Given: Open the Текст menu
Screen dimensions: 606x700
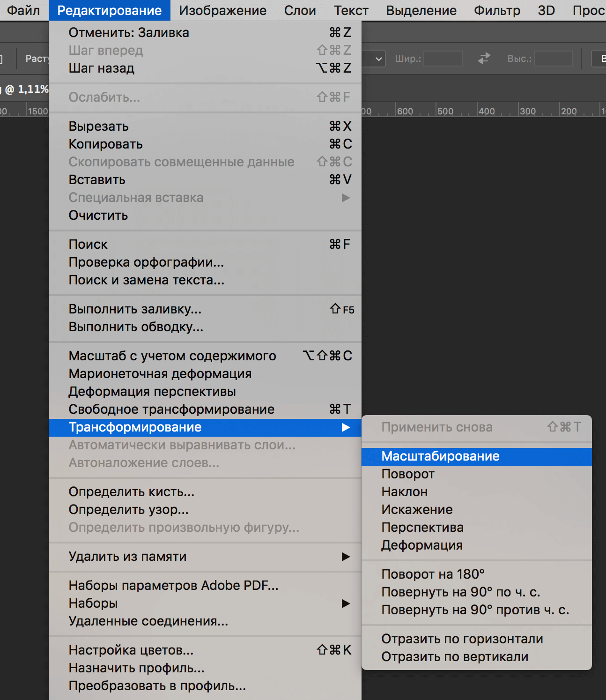Looking at the screenshot, I should (351, 10).
